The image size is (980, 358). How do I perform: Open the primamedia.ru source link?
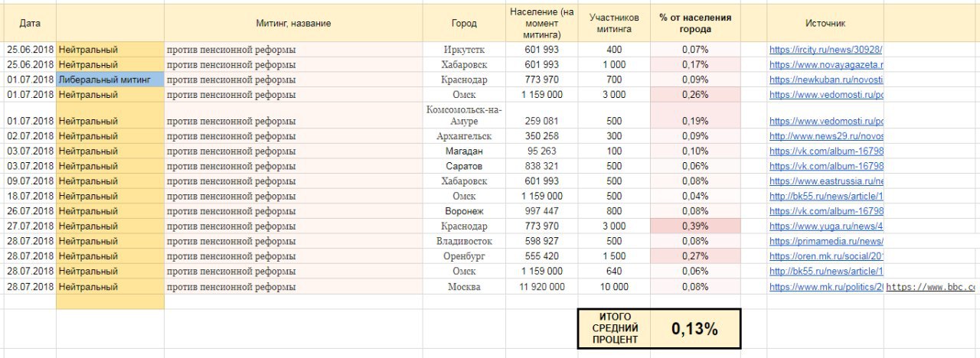[825, 242]
